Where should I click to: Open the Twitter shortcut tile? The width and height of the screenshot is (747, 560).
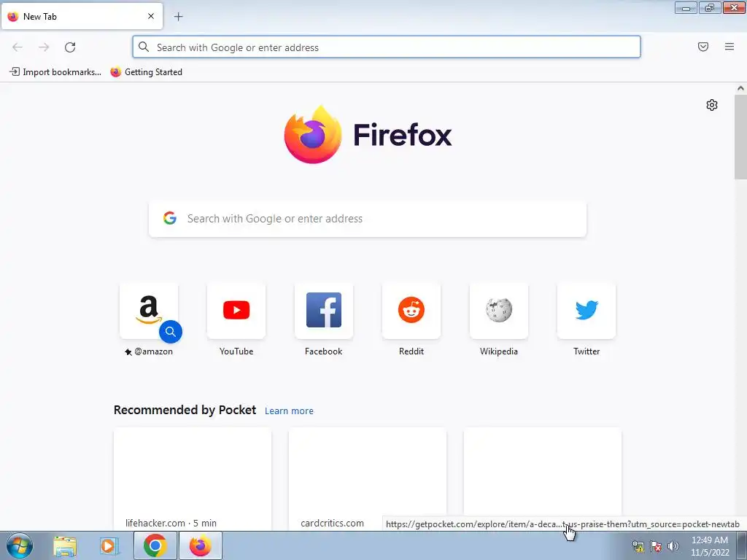(587, 311)
